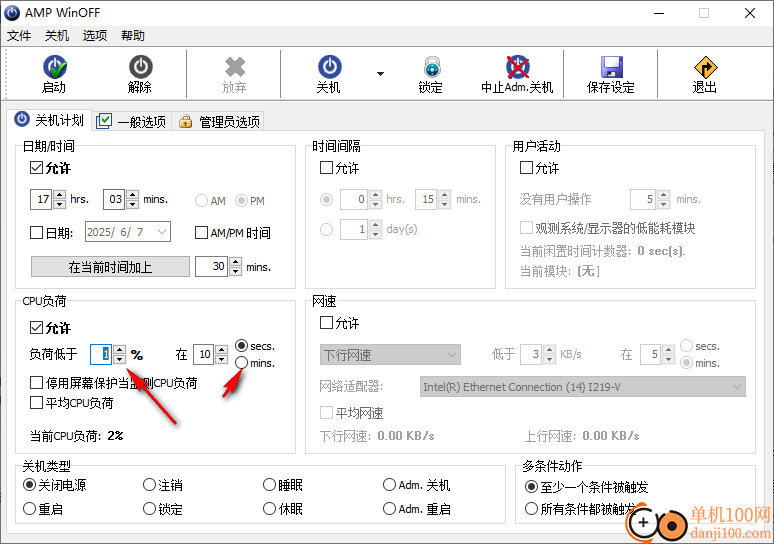Open the date picker dropdown 2025/6/7

tap(161, 232)
